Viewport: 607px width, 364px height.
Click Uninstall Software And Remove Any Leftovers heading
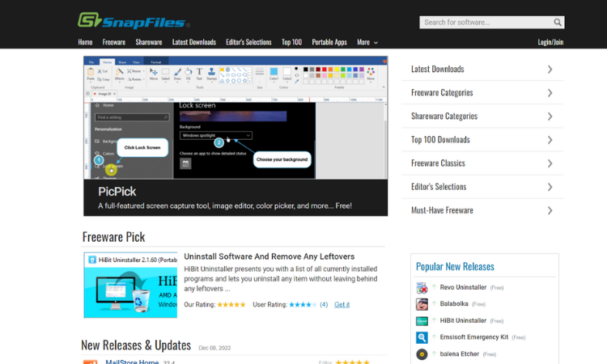tap(269, 256)
